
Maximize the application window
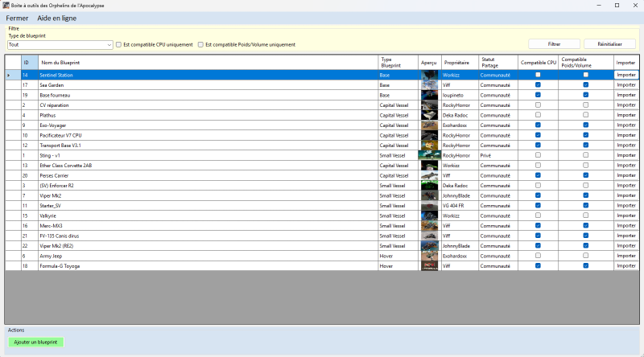[x=617, y=6]
